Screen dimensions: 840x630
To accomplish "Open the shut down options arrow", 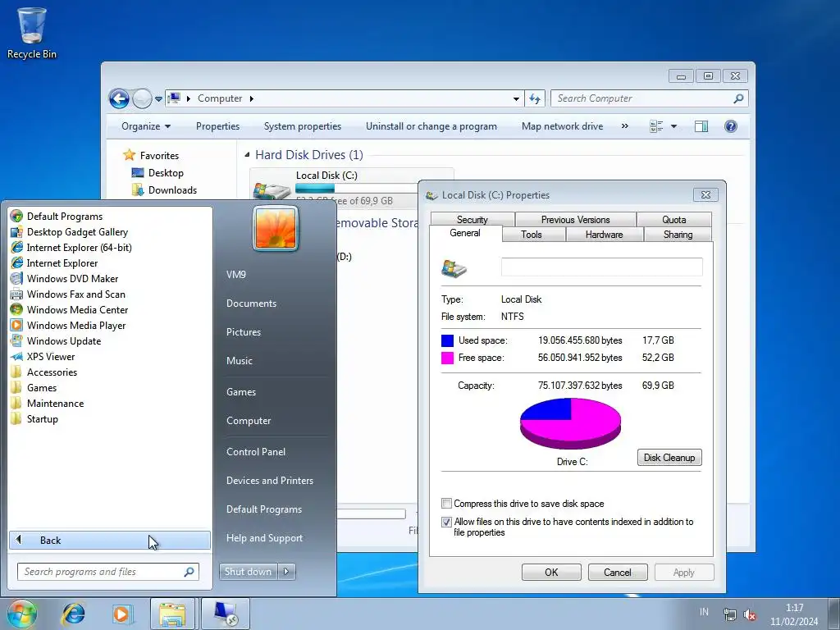I will [286, 572].
